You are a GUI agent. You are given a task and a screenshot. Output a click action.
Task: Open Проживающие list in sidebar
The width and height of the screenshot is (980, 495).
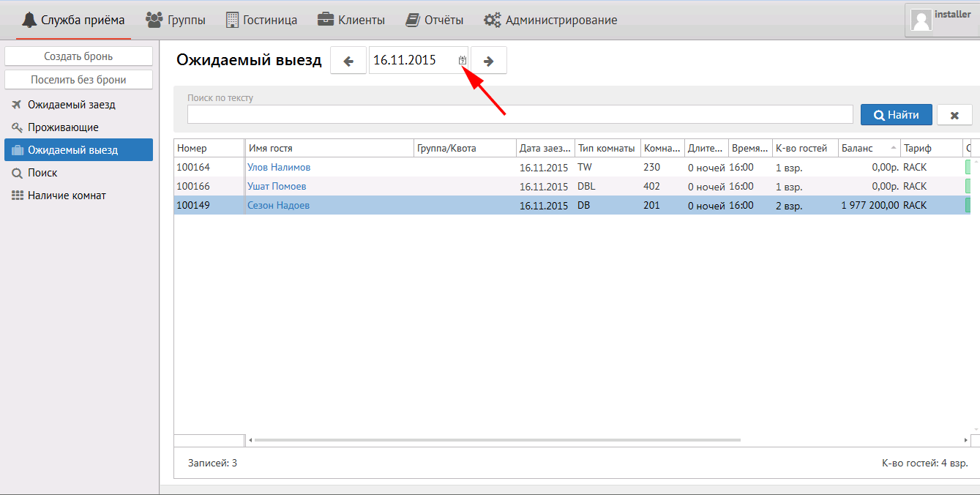63,127
